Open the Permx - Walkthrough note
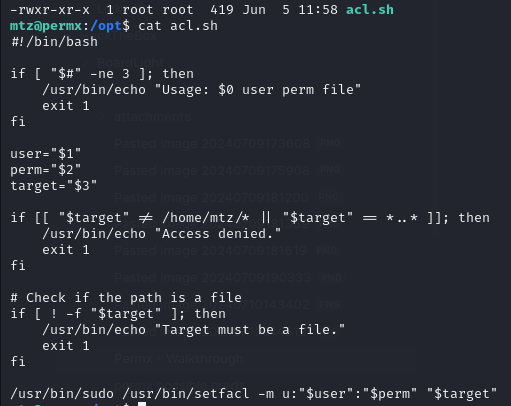The image size is (511, 406). 178,359
